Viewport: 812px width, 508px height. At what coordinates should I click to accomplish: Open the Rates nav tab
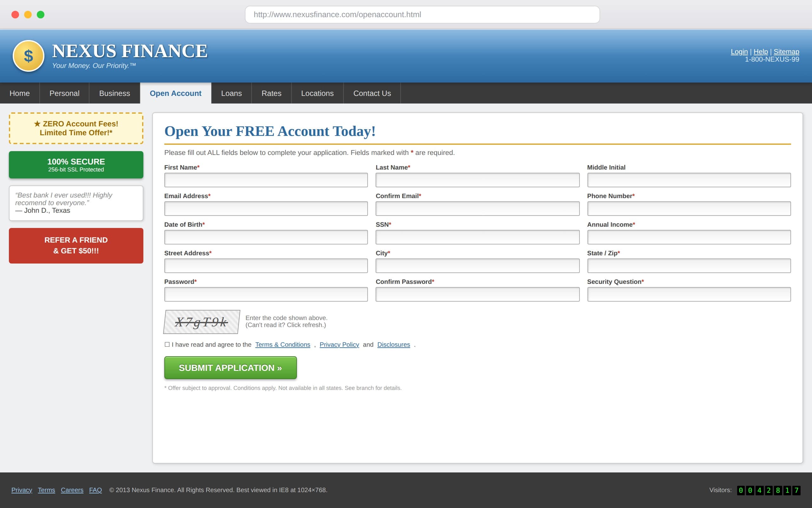pyautogui.click(x=272, y=93)
